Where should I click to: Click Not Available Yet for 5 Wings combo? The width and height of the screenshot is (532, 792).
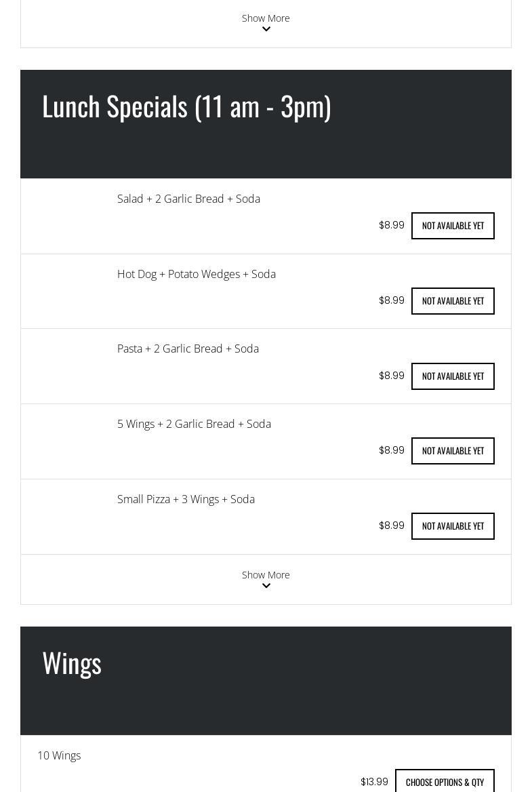453,451
